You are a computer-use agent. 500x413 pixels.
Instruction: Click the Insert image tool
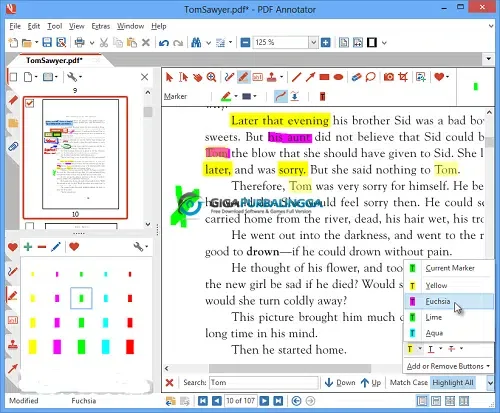coord(421,77)
